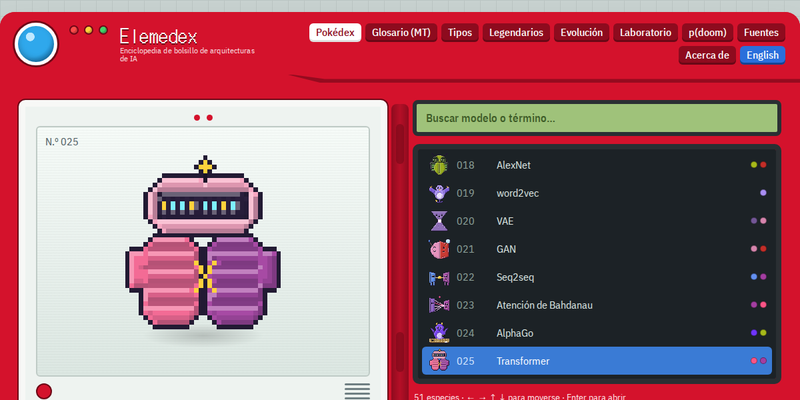Click the yellow indicator dot in header
The height and width of the screenshot is (400, 800).
(x=89, y=30)
